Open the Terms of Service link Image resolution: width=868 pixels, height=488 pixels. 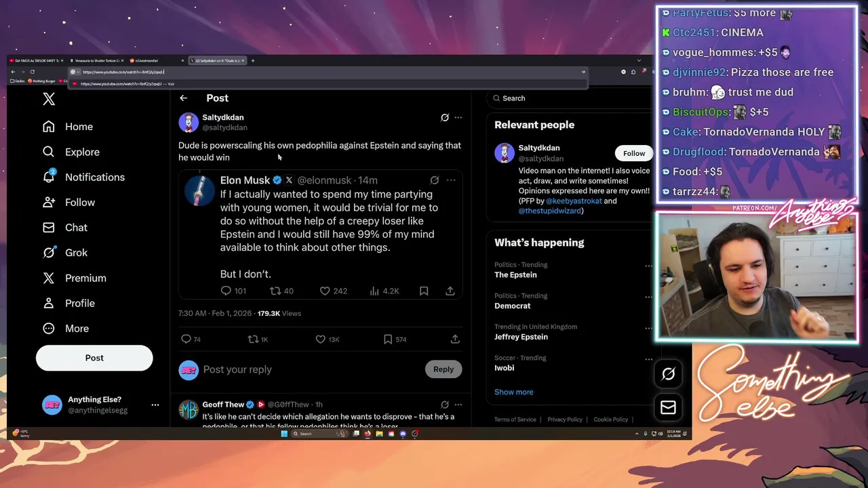[x=515, y=420]
